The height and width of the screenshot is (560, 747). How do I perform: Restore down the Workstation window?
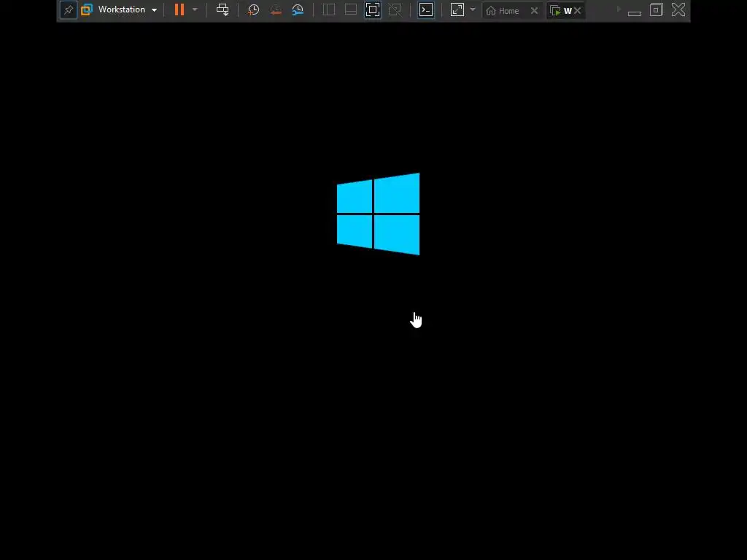(657, 9)
